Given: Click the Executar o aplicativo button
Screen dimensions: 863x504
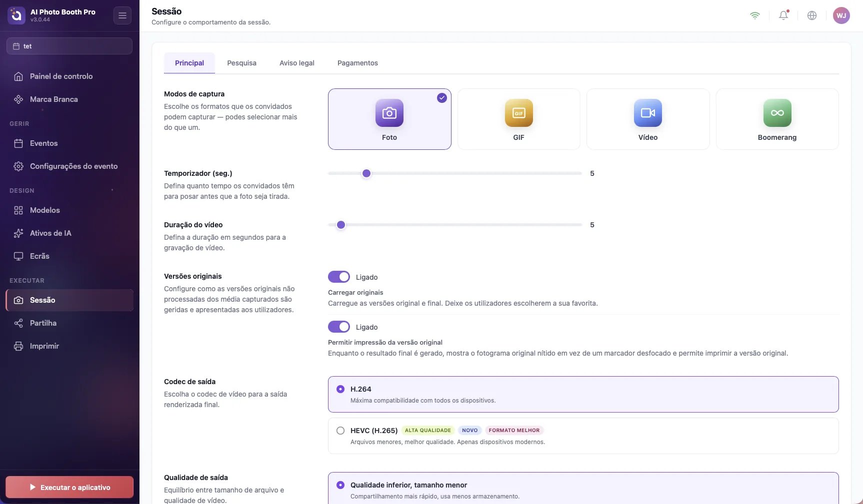Looking at the screenshot, I should [69, 487].
